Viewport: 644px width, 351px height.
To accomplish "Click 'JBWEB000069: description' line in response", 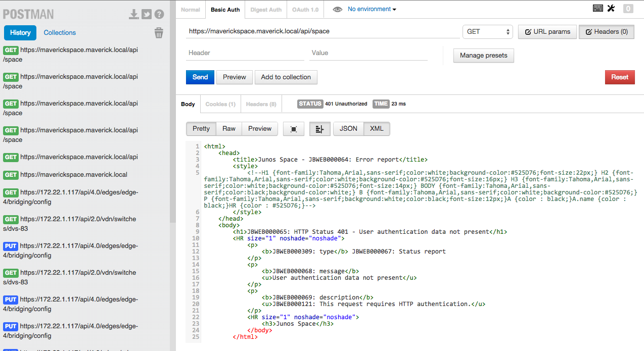I will (x=317, y=297).
